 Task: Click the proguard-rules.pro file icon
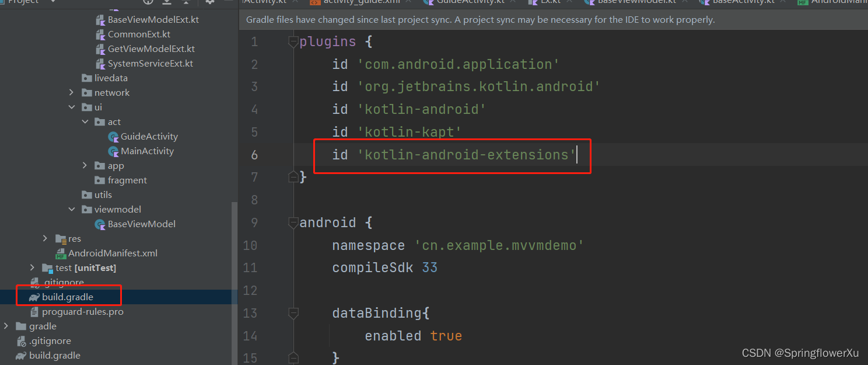click(34, 312)
